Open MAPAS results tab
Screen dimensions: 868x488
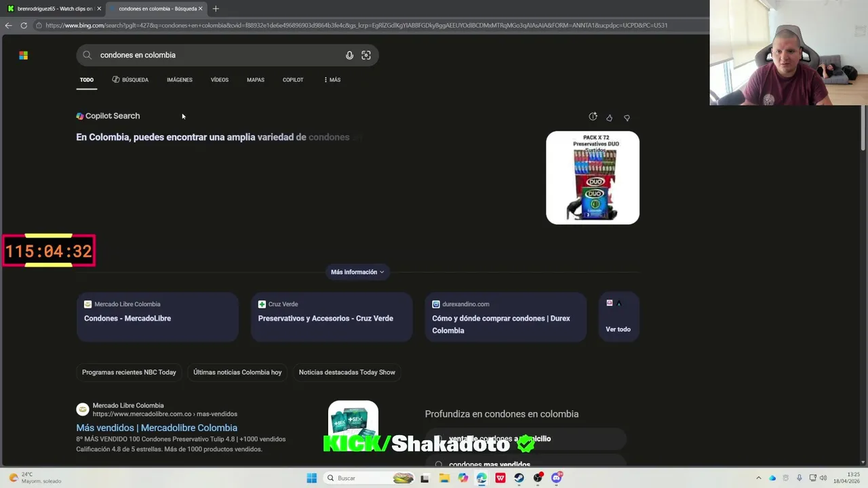(256, 80)
